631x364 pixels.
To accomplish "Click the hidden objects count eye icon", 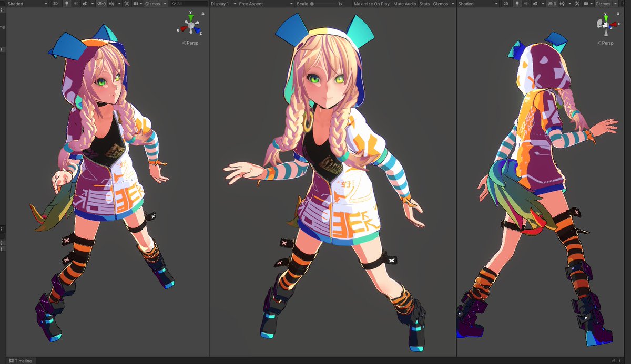I will coord(100,3).
